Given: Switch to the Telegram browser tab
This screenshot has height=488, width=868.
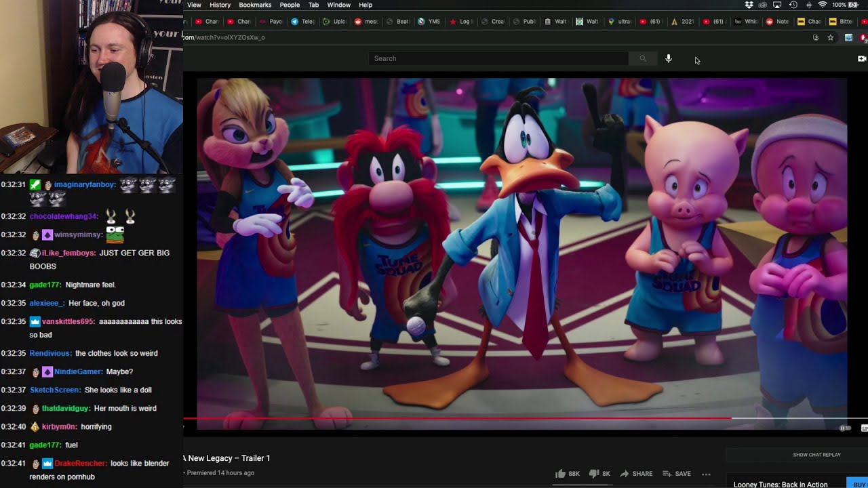Looking at the screenshot, I should click(x=303, y=22).
